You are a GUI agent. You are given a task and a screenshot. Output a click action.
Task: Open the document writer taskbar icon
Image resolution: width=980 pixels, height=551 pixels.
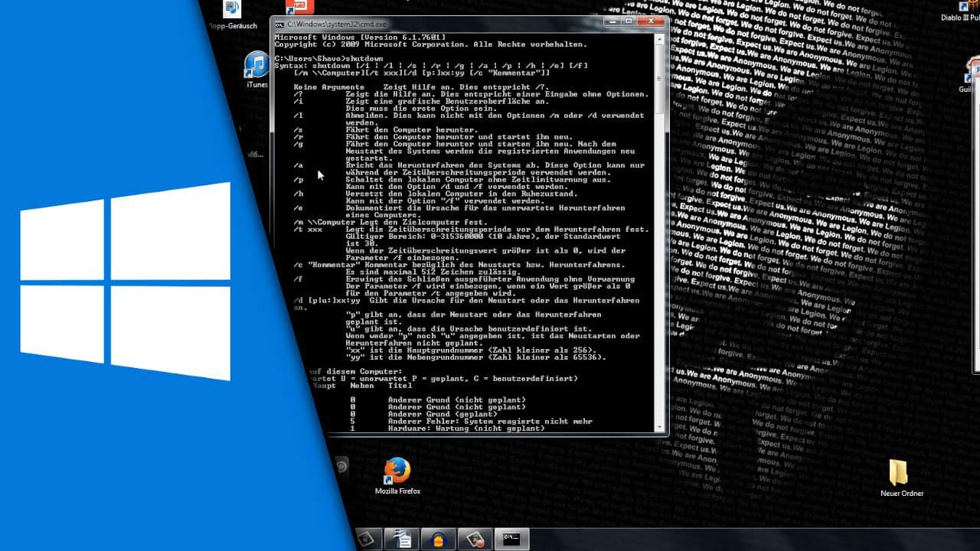coord(402,539)
